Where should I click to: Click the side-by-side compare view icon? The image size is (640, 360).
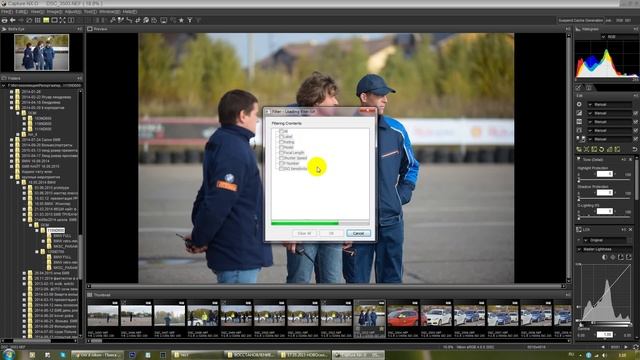71,20
